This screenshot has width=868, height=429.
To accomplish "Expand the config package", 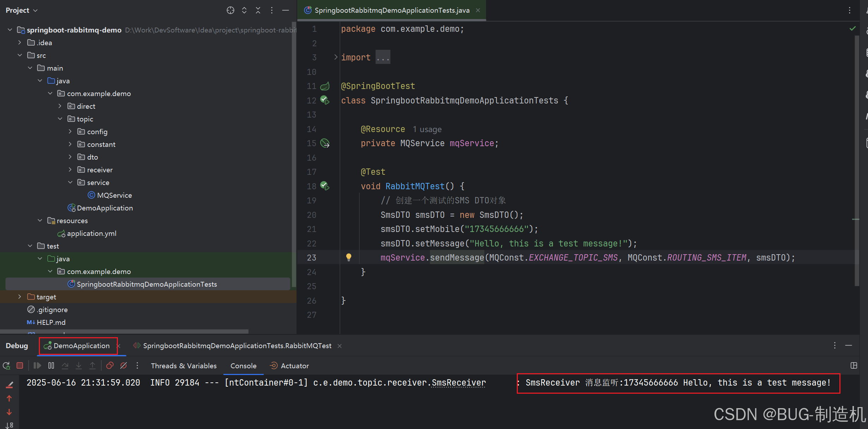I will [70, 131].
